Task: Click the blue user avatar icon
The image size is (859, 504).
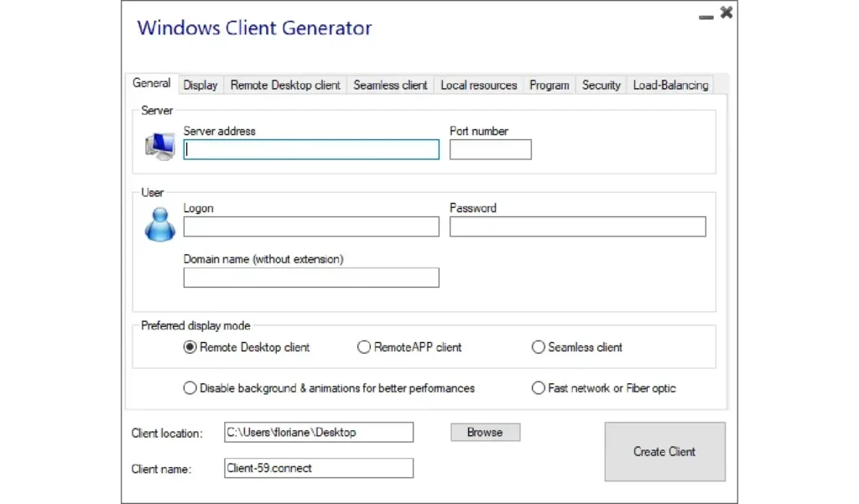Action: point(159,224)
